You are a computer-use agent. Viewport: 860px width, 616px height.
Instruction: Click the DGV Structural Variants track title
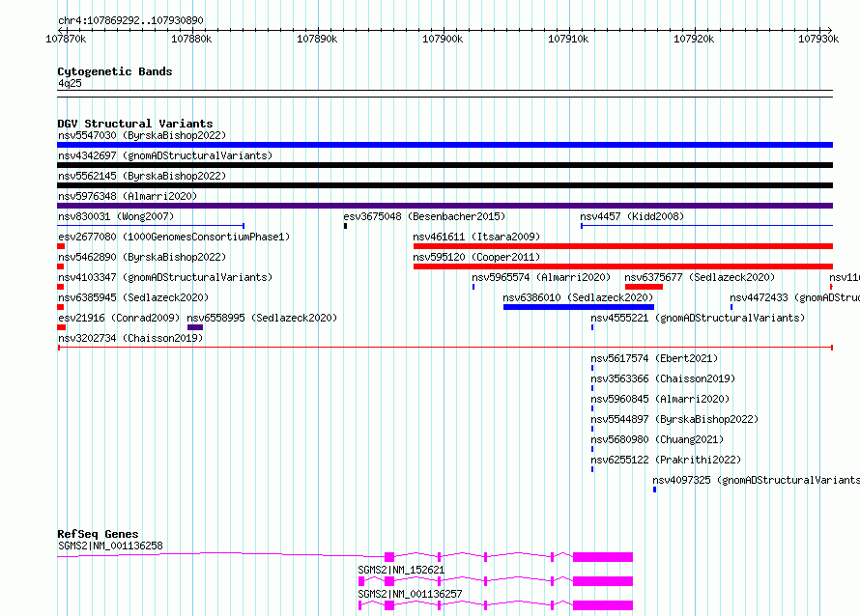pos(135,124)
